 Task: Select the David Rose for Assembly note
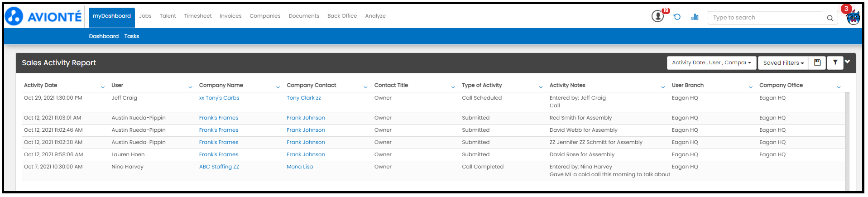[582, 154]
